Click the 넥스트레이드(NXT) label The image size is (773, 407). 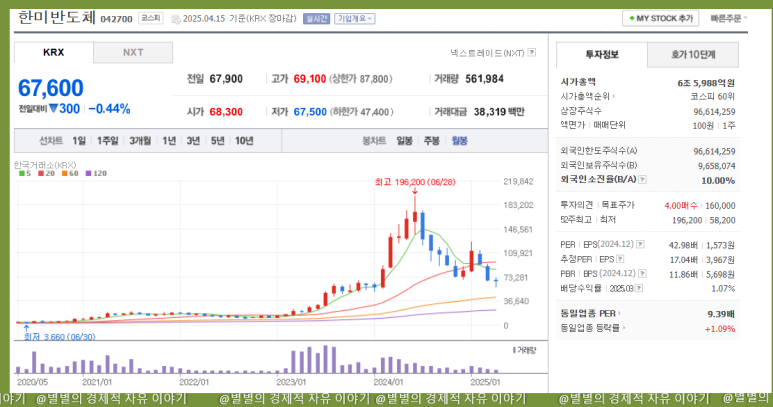487,53
